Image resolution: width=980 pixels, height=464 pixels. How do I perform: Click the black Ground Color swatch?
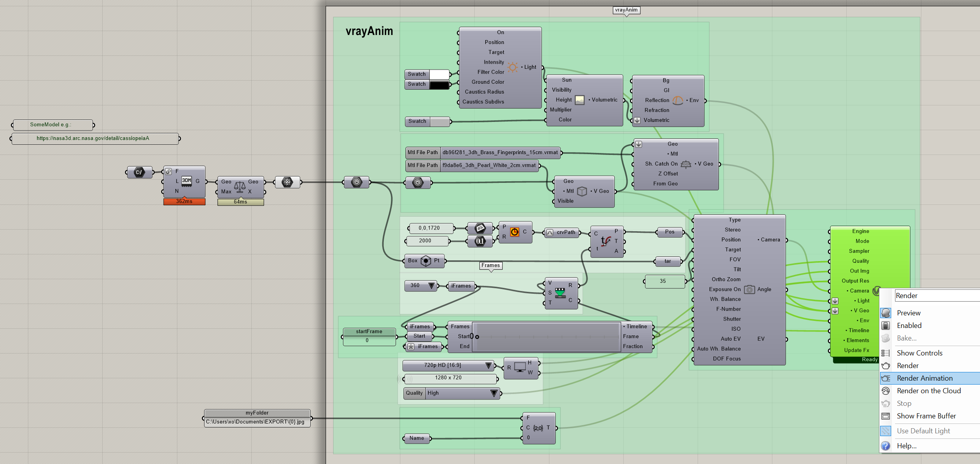pos(439,85)
